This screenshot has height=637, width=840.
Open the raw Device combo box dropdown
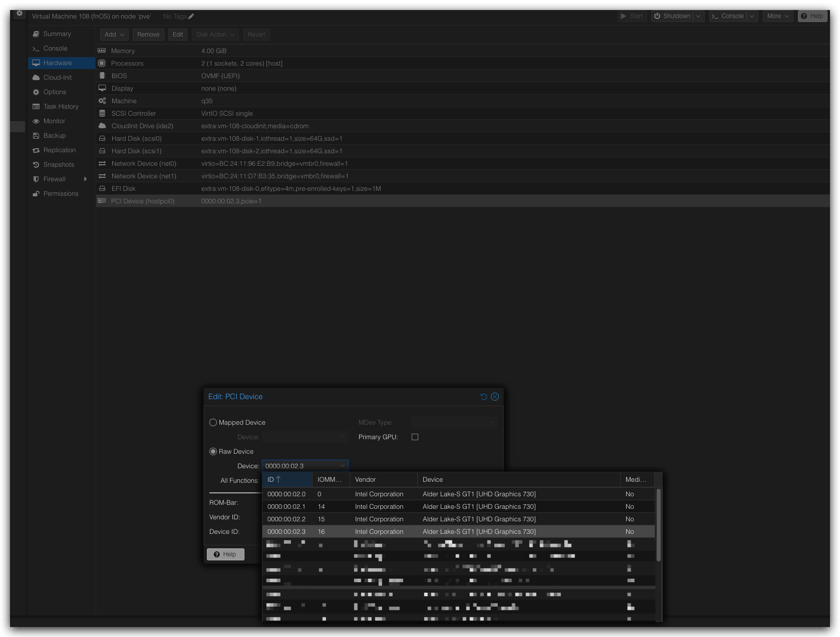[x=343, y=466]
